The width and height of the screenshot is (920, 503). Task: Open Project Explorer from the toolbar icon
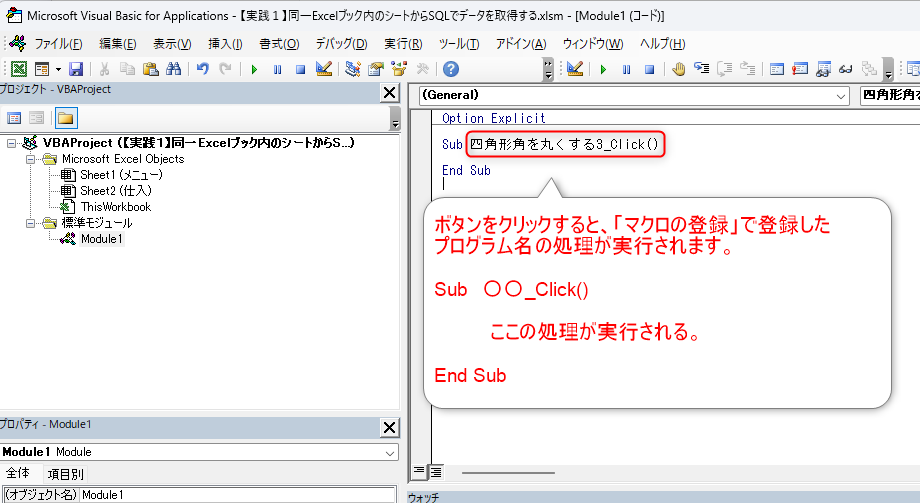pyautogui.click(x=353, y=69)
